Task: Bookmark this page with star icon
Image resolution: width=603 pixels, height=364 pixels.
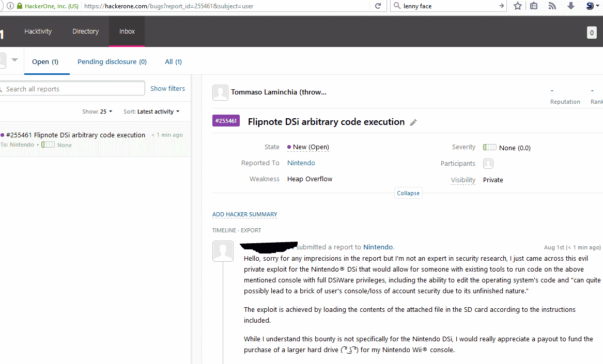Action: 518,6
